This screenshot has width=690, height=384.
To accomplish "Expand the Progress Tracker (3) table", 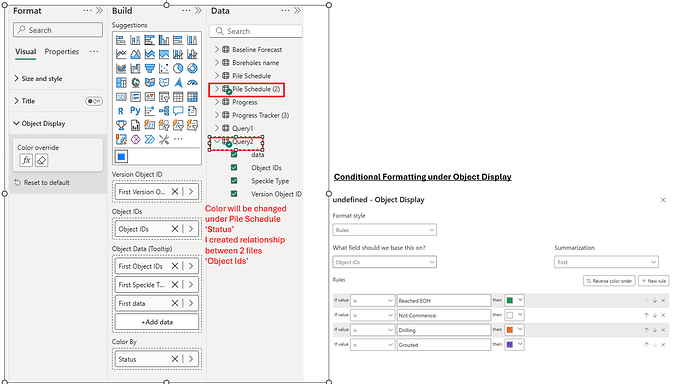I will [x=217, y=115].
